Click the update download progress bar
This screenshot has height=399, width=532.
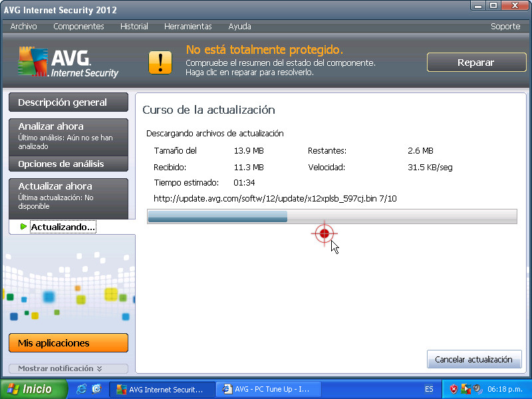coord(332,217)
